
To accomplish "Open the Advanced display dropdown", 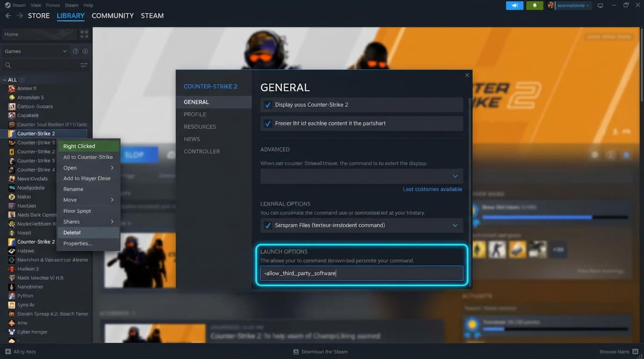I will (454, 176).
